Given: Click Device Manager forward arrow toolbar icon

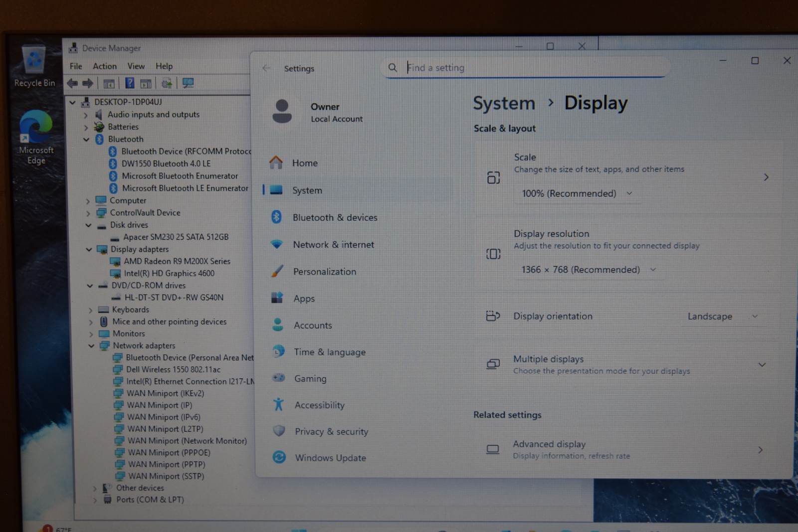Looking at the screenshot, I should (x=88, y=83).
